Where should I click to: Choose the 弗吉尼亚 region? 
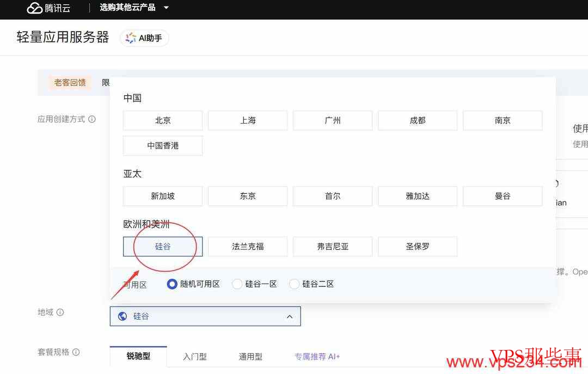(333, 247)
